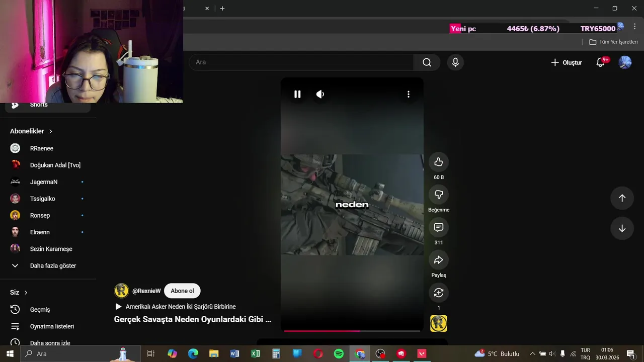Viewport: 644px width, 362px height.
Task: Share the video using Paylaş
Action: point(439,260)
